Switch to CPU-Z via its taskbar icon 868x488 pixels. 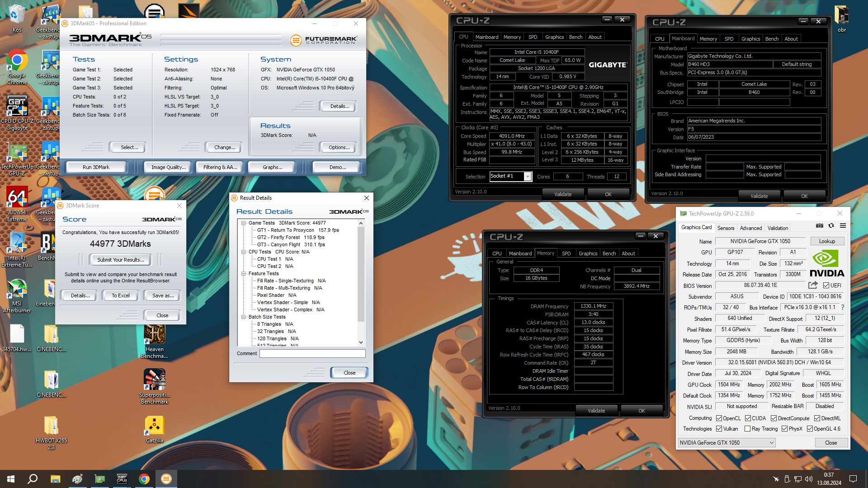click(x=122, y=479)
